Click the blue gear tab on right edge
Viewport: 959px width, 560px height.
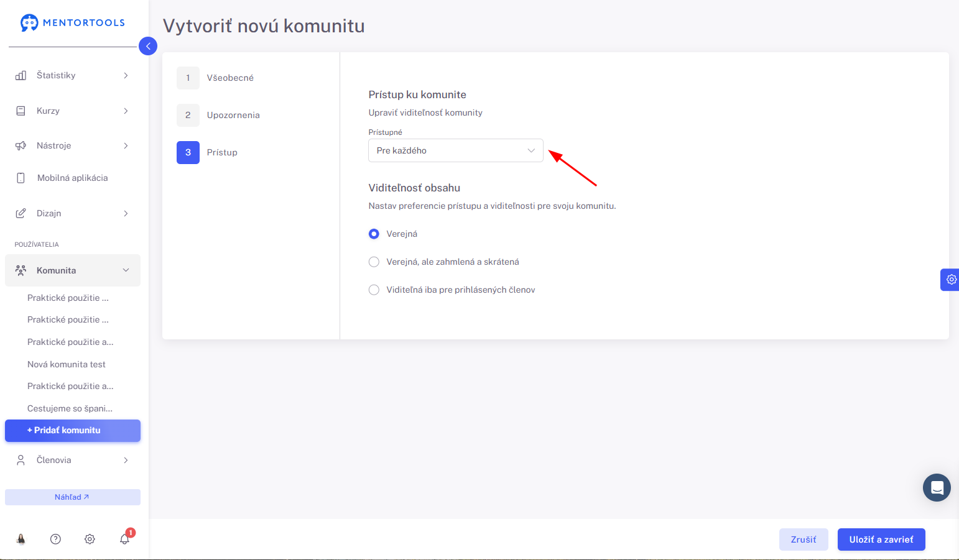(x=950, y=280)
